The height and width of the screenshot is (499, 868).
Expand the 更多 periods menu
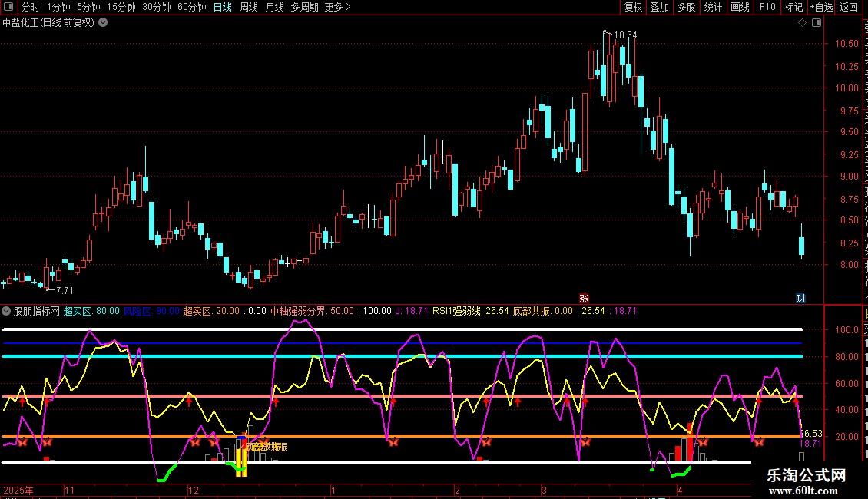[338, 7]
